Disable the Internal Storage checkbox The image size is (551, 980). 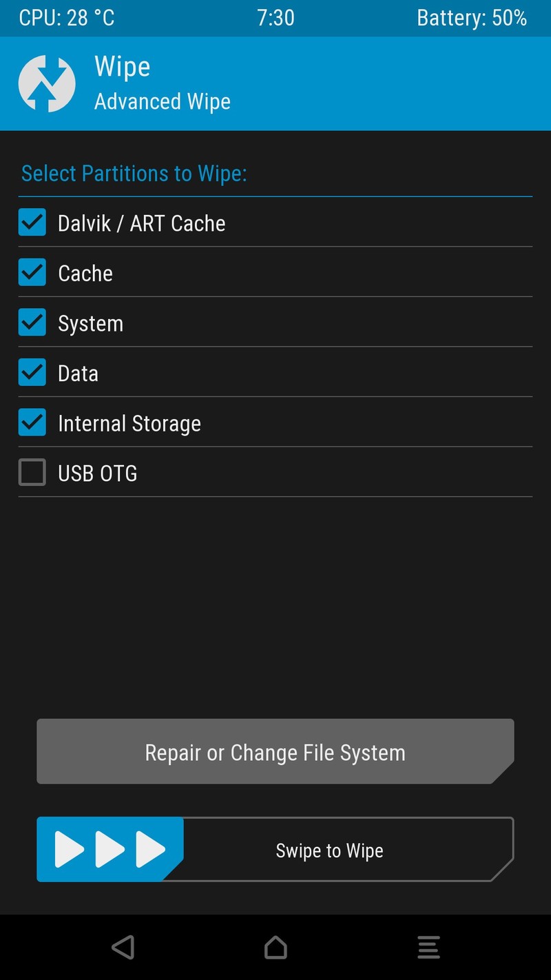pos(32,422)
